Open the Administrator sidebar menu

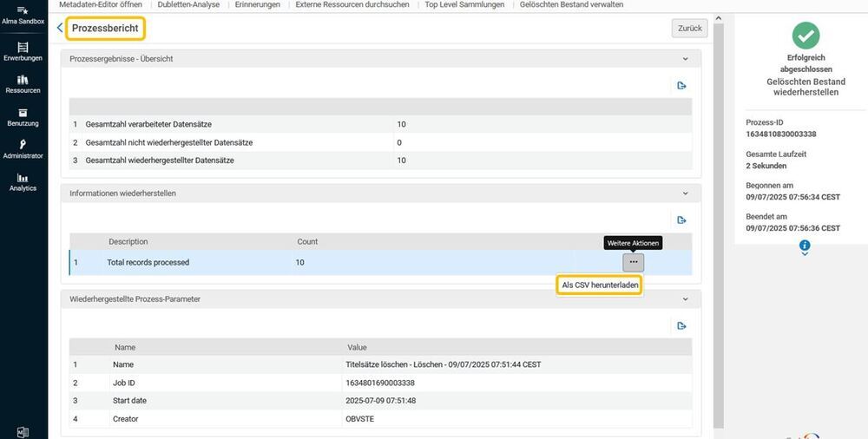click(23, 149)
